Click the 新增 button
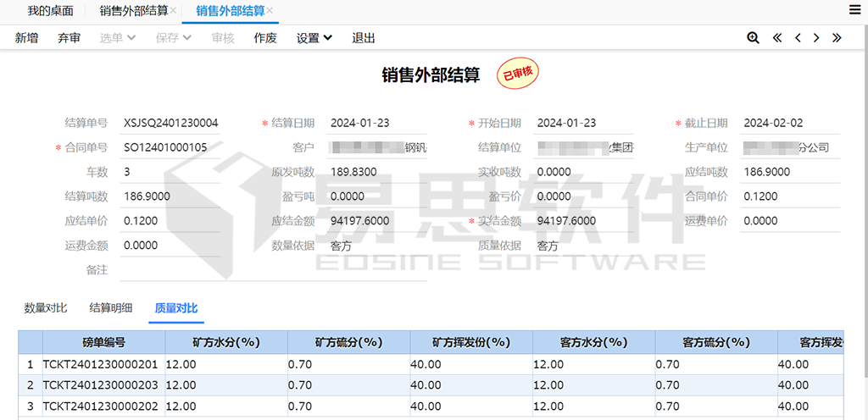The height and width of the screenshot is (420, 868). point(26,38)
